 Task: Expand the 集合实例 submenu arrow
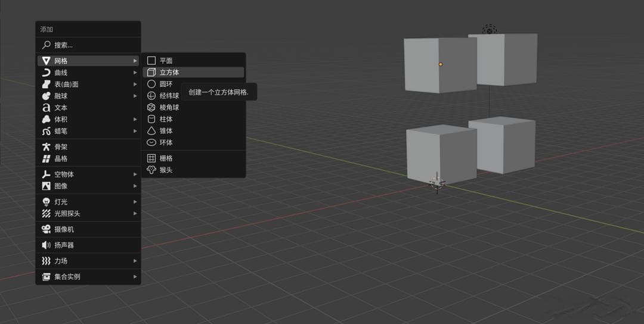(135, 276)
